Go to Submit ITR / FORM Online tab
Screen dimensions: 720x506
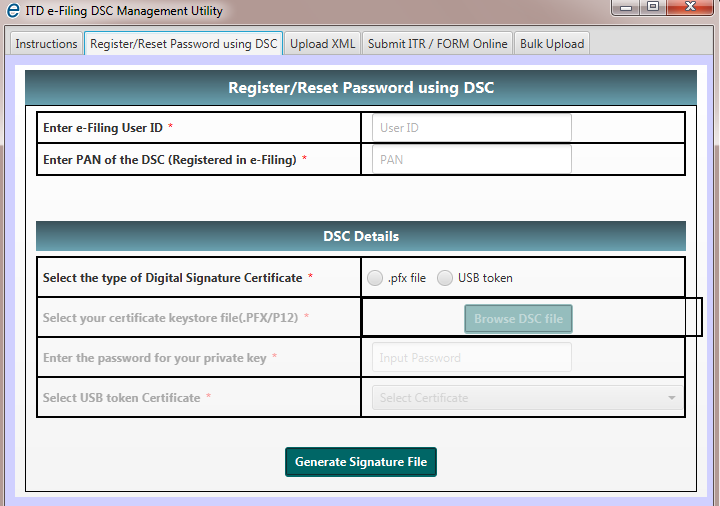point(437,44)
